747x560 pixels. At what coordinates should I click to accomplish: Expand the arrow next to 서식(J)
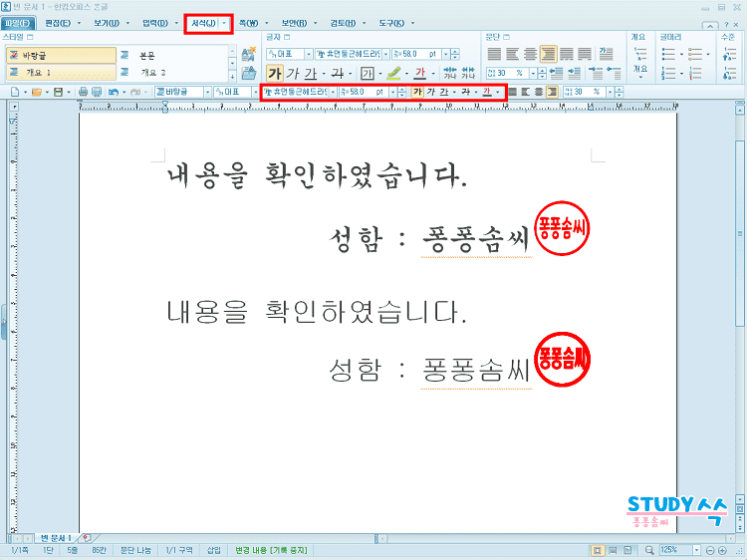click(x=224, y=23)
